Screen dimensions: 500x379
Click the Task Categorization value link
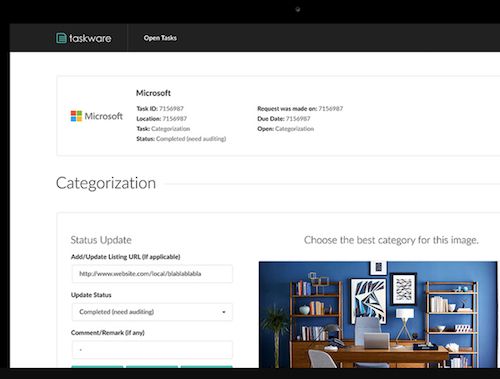[x=171, y=129]
